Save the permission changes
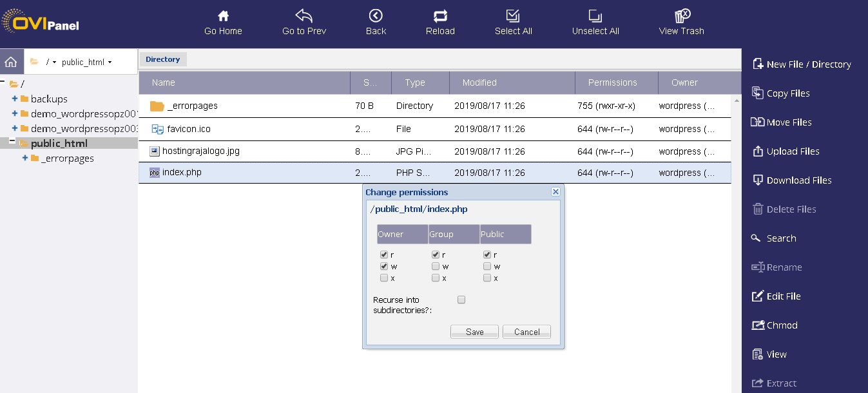Image resolution: width=868 pixels, height=393 pixels. 474,331
